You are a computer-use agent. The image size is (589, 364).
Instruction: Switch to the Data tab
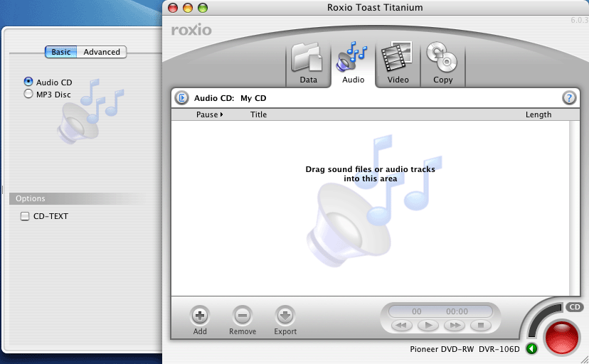(308, 64)
